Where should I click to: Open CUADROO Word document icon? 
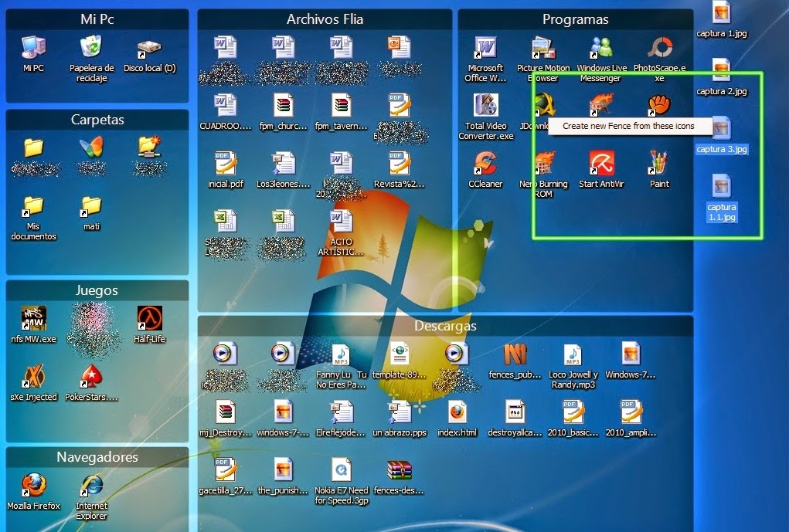226,106
